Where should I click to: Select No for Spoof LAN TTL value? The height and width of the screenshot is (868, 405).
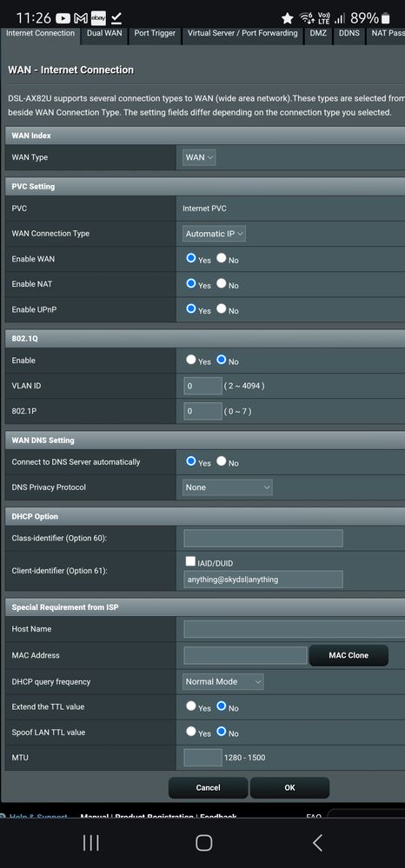(x=222, y=732)
